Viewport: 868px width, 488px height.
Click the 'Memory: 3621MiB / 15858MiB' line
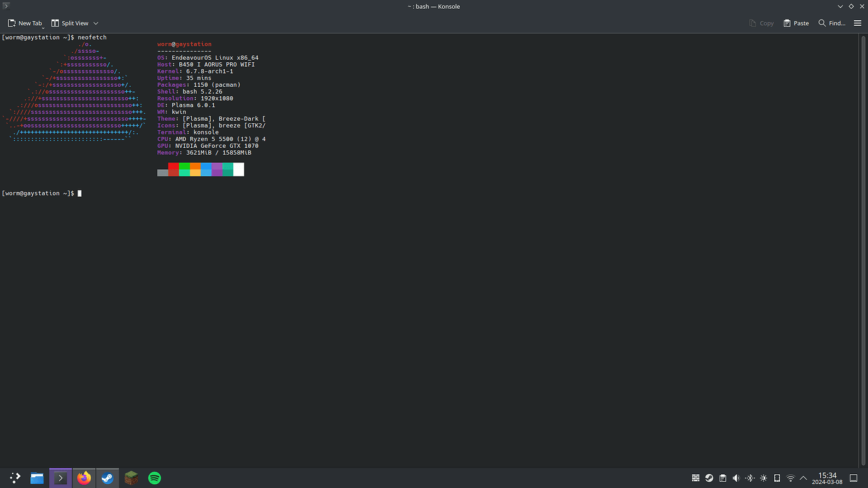coord(204,153)
